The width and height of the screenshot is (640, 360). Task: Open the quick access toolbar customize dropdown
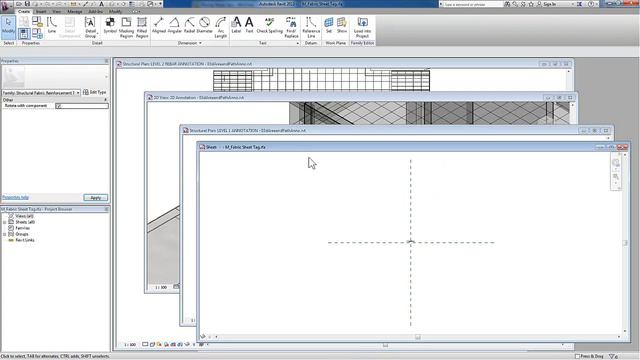click(x=160, y=4)
